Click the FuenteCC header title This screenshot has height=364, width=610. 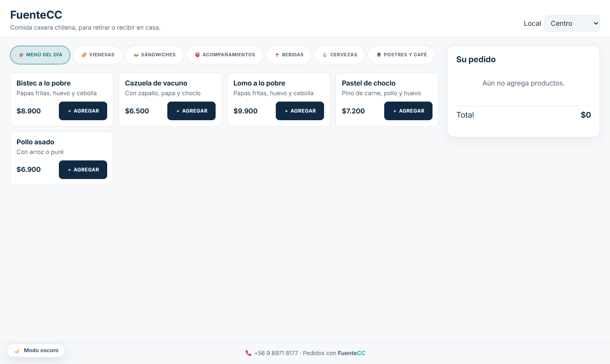[36, 15]
